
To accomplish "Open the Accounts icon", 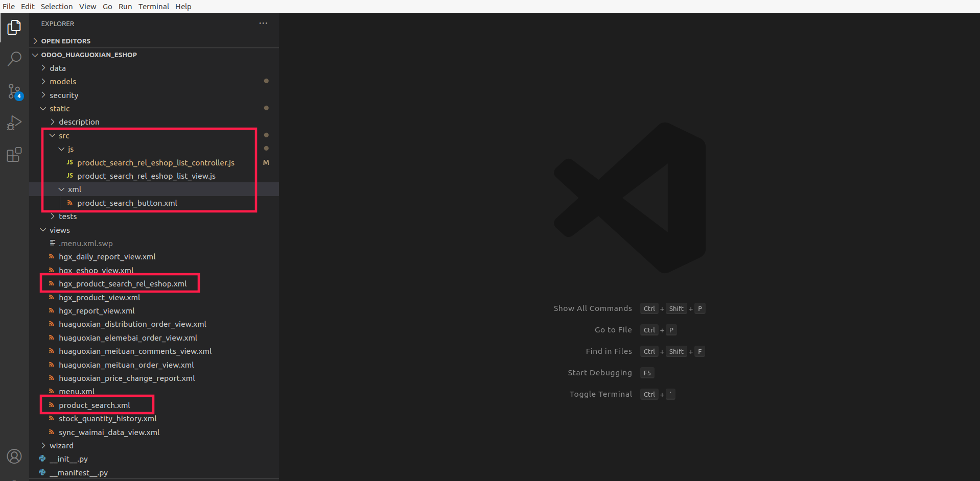I will point(14,456).
